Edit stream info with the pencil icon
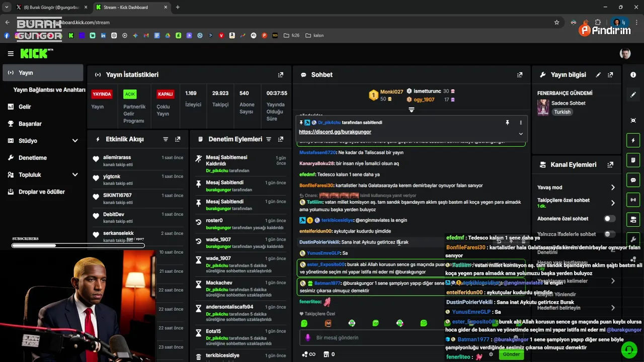644x362 pixels. [x=598, y=75]
